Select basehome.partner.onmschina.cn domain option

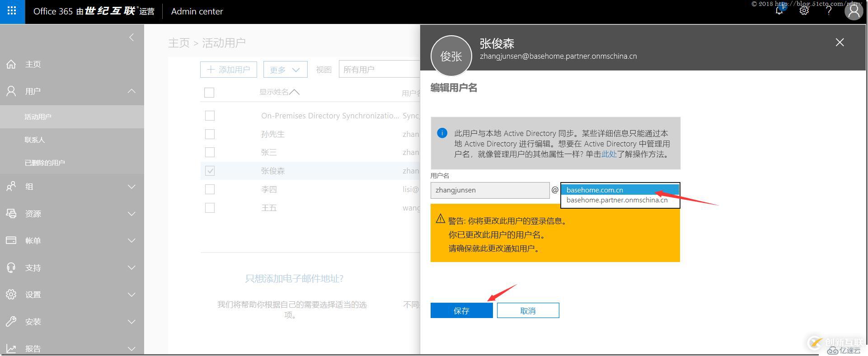pyautogui.click(x=620, y=200)
